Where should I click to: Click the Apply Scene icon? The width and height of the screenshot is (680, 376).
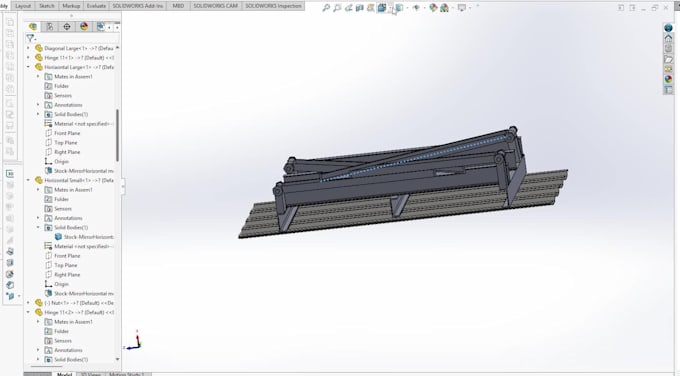click(444, 8)
